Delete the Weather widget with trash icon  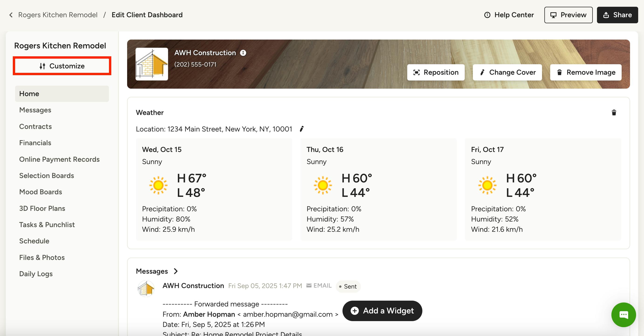tap(614, 113)
